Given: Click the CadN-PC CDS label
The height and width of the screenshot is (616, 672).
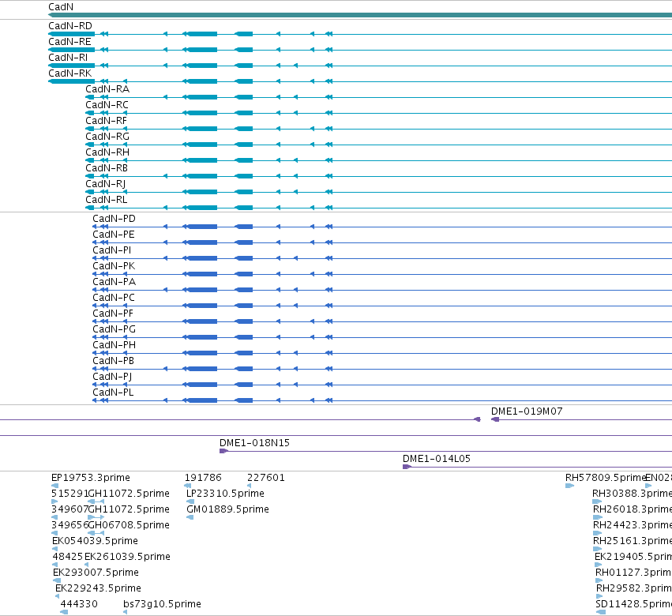Looking at the screenshot, I should pos(114,298).
